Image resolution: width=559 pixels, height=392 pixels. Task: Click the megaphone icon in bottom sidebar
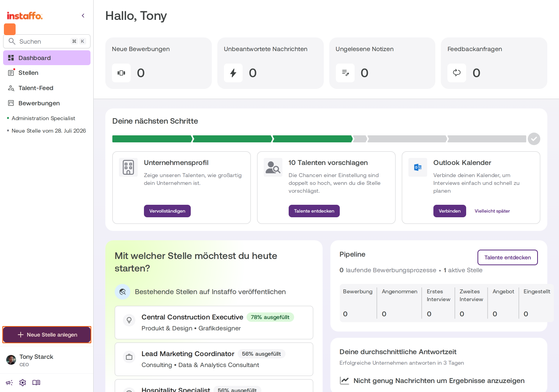(x=9, y=383)
